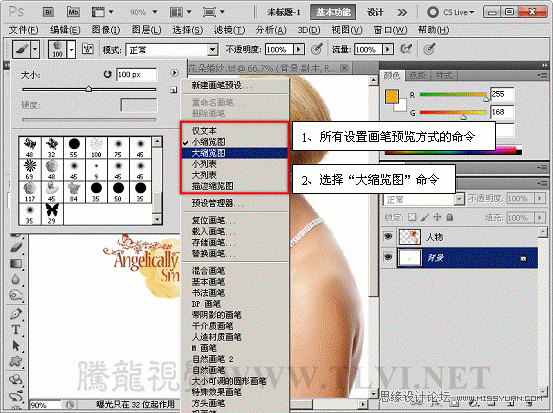Select the butterfly brush size 29
The image size is (553, 413).
point(52,214)
